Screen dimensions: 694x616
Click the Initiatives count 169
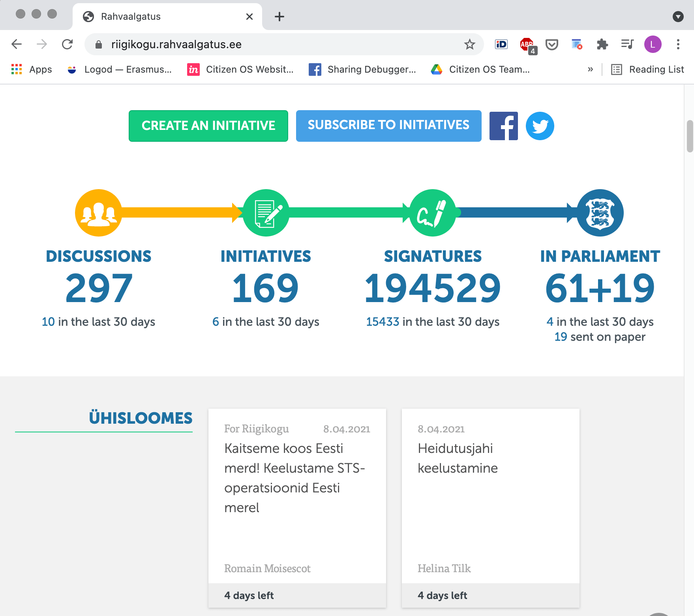266,289
